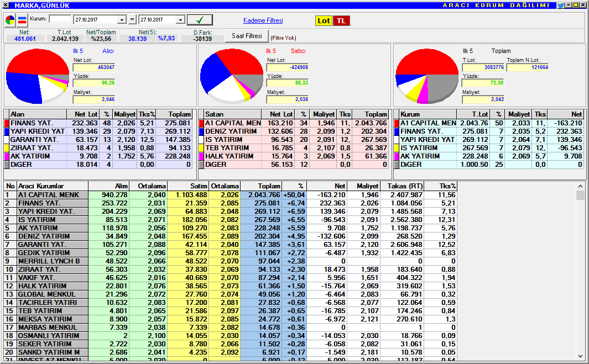Viewport: 589px width, 364px height.
Task: Click the Alan column header
Action: [38, 114]
